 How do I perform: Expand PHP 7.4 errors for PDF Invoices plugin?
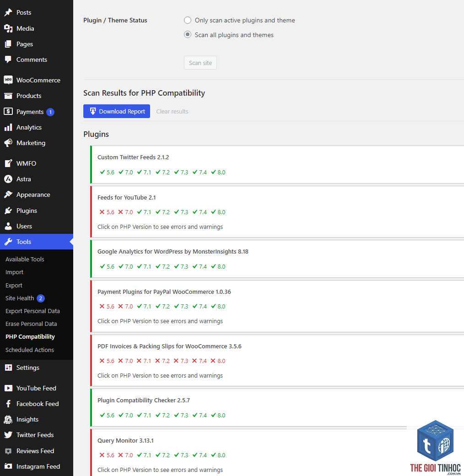coord(200,361)
